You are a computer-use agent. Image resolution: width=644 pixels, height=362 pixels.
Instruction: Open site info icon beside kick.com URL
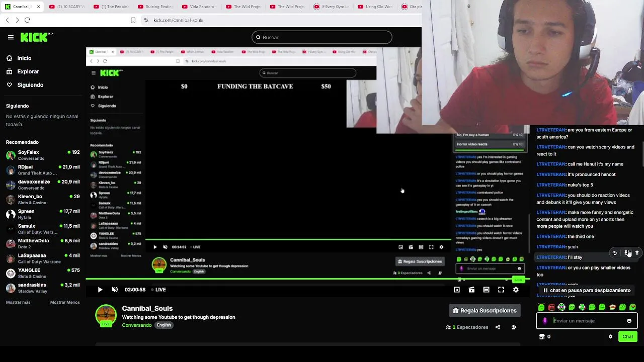[x=146, y=20]
